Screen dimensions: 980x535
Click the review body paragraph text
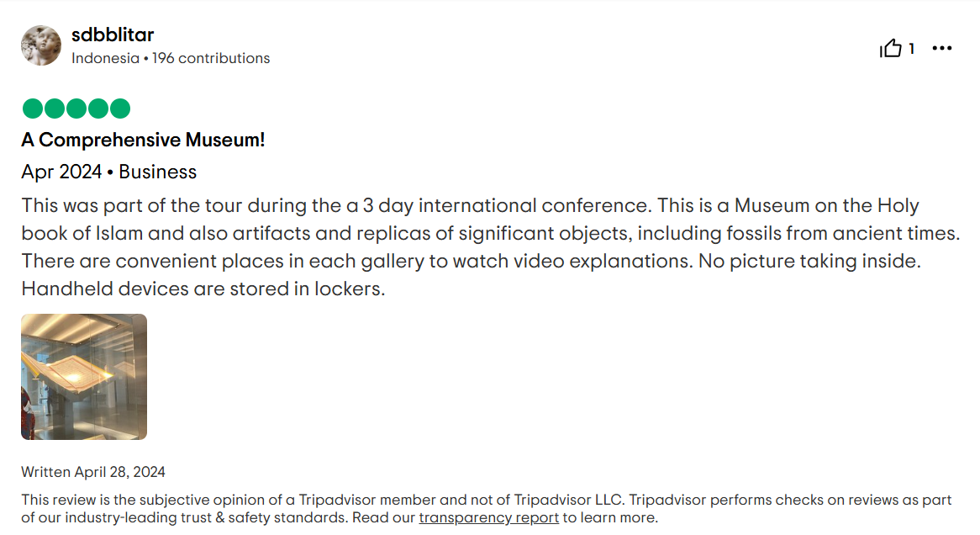click(491, 246)
